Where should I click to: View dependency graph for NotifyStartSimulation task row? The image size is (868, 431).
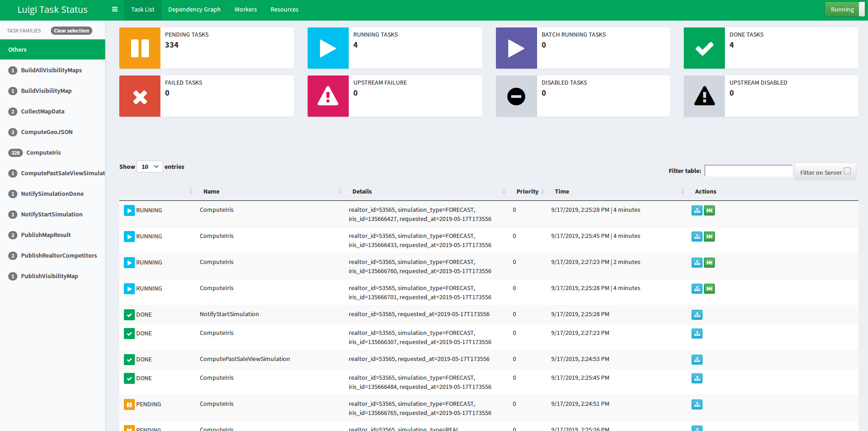(697, 315)
